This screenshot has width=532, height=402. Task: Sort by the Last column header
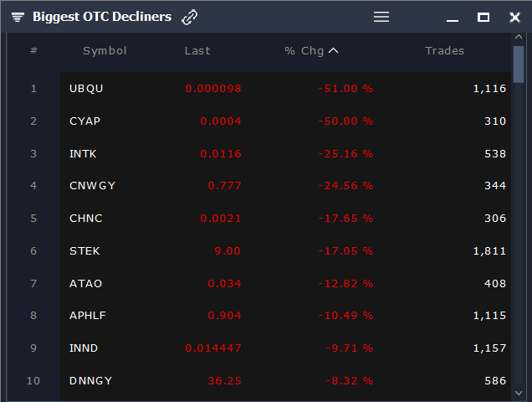click(197, 51)
